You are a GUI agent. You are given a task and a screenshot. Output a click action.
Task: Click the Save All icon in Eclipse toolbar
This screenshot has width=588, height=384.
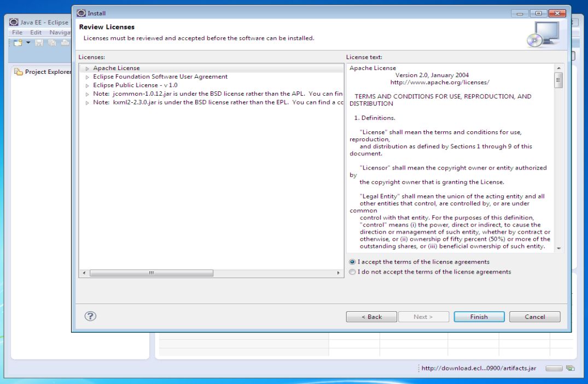52,43
